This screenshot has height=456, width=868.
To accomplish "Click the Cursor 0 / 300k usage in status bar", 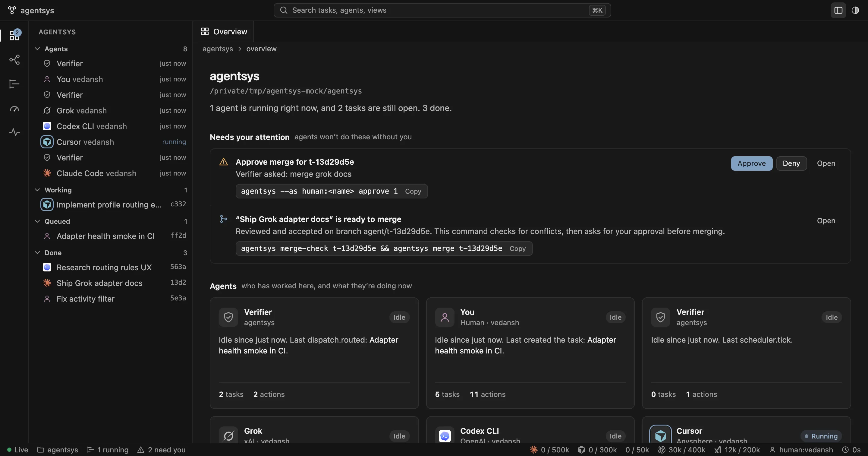I will [x=597, y=450].
